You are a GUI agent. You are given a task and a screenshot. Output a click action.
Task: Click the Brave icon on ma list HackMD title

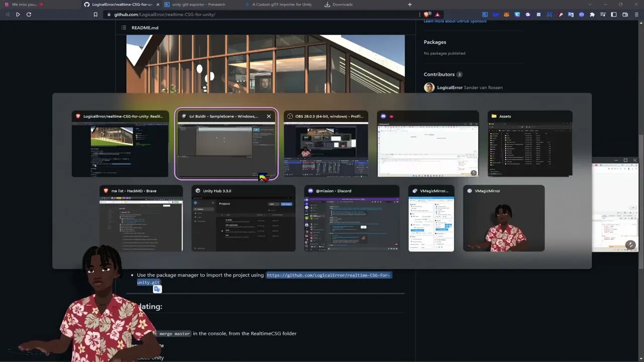click(x=106, y=191)
